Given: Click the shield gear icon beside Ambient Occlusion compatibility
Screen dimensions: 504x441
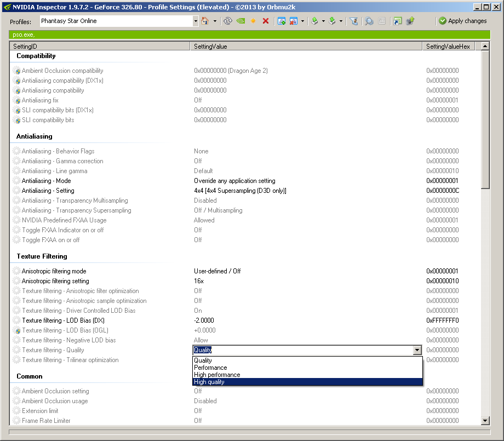Looking at the screenshot, I should pyautogui.click(x=17, y=71).
